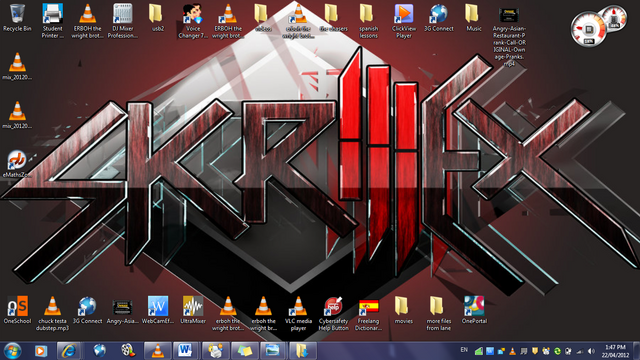Launch the ClickView Player shortcut

(x=404, y=21)
